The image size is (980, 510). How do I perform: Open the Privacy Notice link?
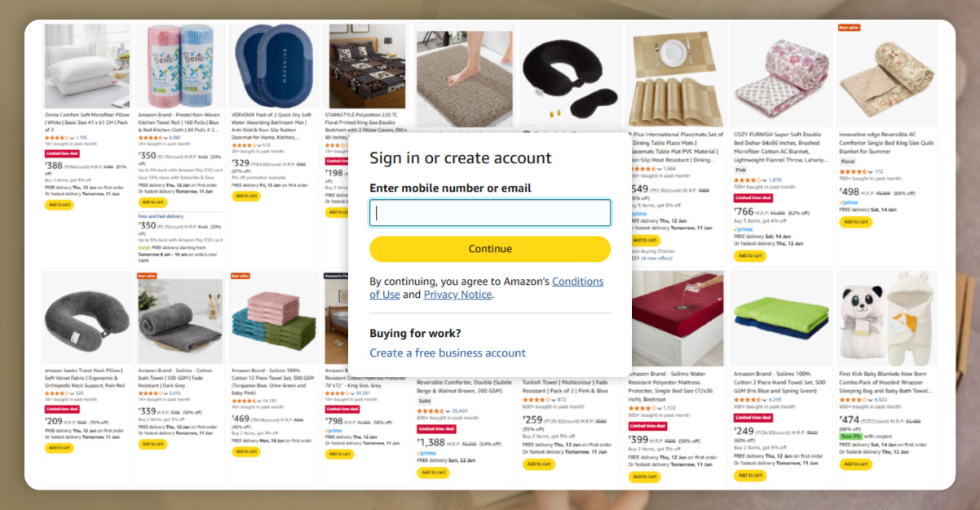click(x=457, y=295)
